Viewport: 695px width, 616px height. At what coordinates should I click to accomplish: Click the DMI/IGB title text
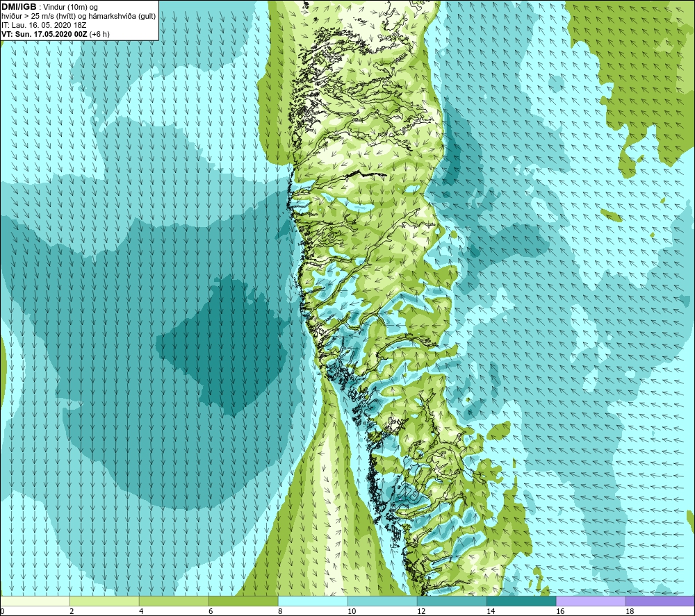point(19,7)
